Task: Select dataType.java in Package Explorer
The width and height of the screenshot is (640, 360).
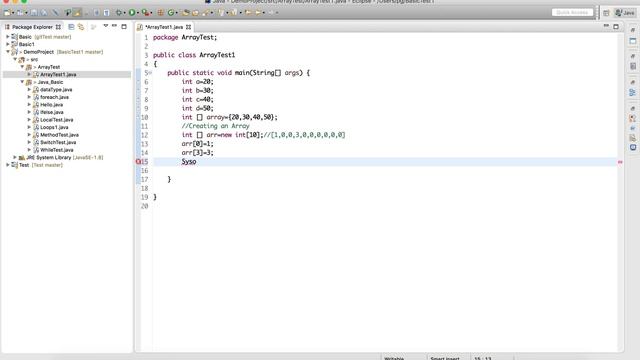Action: (56, 90)
